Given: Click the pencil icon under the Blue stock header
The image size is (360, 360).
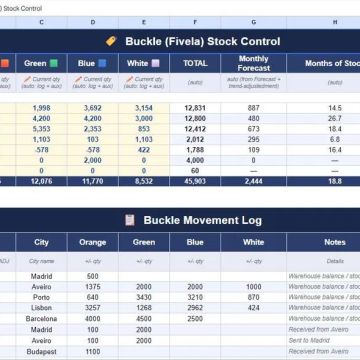Looking at the screenshot, I should pos(78,79).
